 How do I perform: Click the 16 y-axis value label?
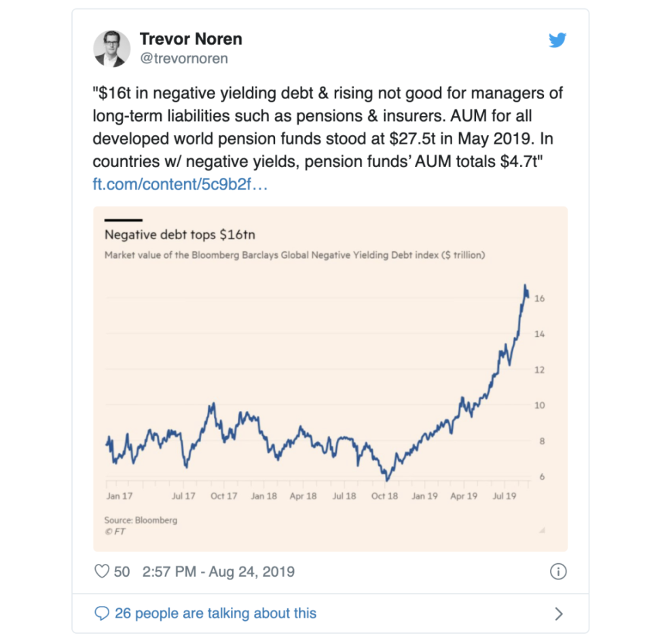(540, 299)
